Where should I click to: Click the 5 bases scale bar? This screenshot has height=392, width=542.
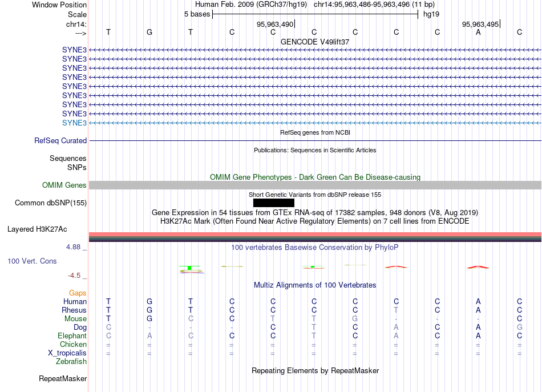point(315,14)
